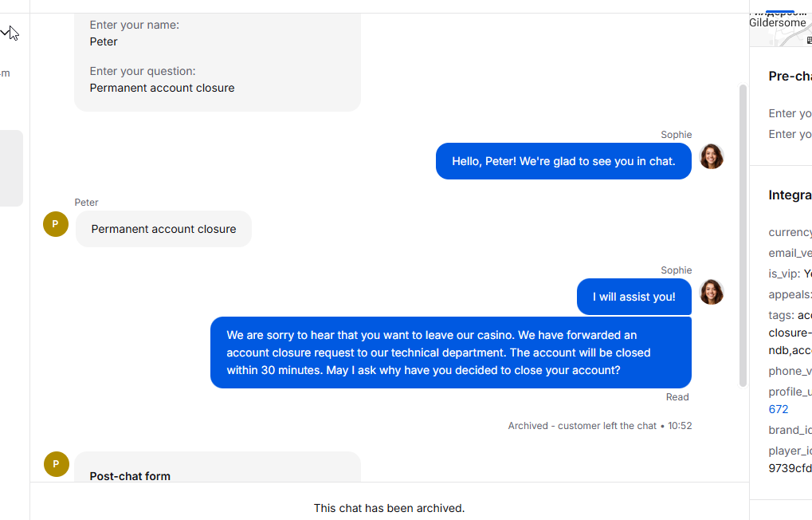Expand the chevron dropdown in the top-left corner
Viewport: 812px width, 520px height.
(x=5, y=33)
